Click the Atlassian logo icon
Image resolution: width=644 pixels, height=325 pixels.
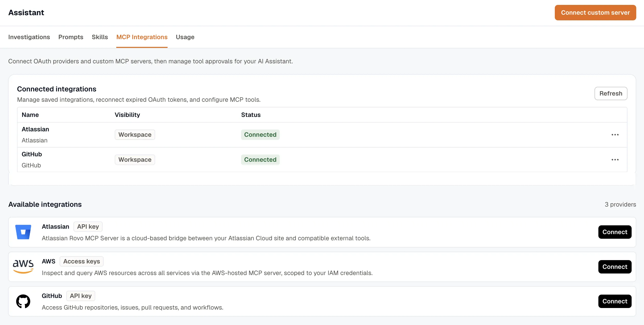click(x=23, y=232)
